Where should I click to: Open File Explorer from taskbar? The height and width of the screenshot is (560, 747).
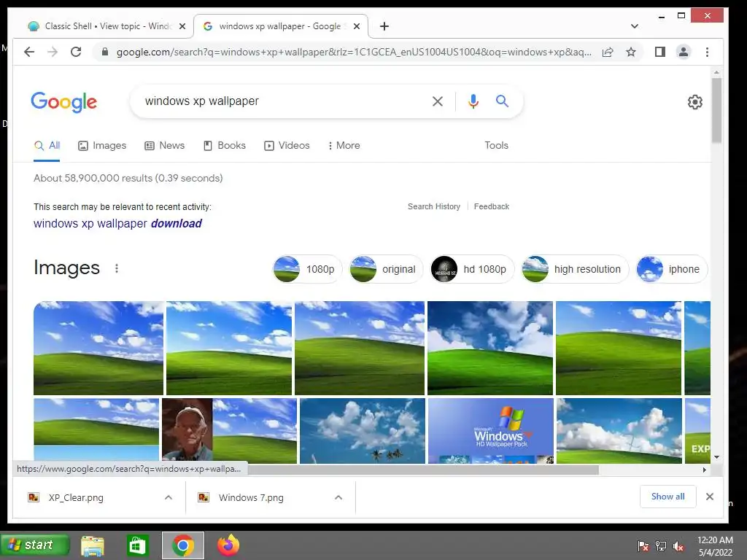tap(93, 545)
